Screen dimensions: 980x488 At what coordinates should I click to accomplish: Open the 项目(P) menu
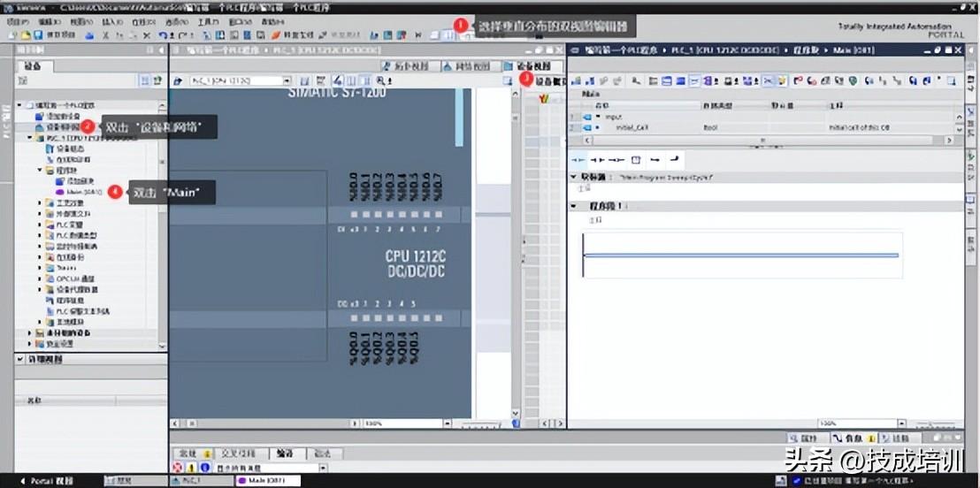tap(16, 22)
